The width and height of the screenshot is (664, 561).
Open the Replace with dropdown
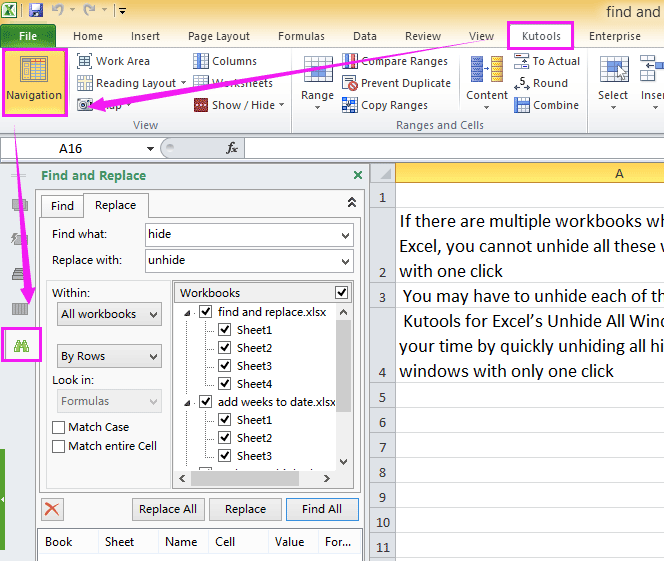coord(345,262)
